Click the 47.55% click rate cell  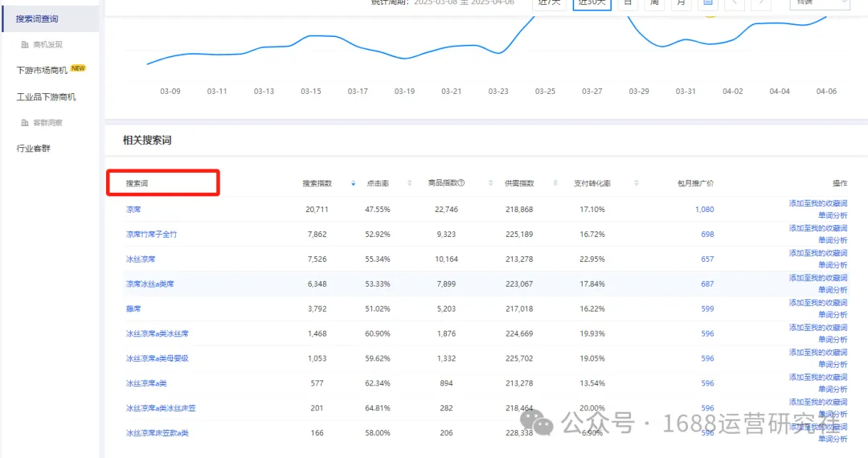[378, 210]
